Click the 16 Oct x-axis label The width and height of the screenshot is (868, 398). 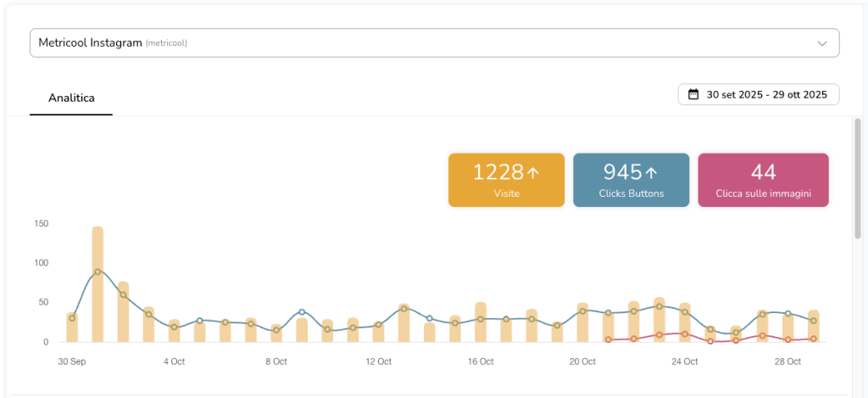coord(481,362)
